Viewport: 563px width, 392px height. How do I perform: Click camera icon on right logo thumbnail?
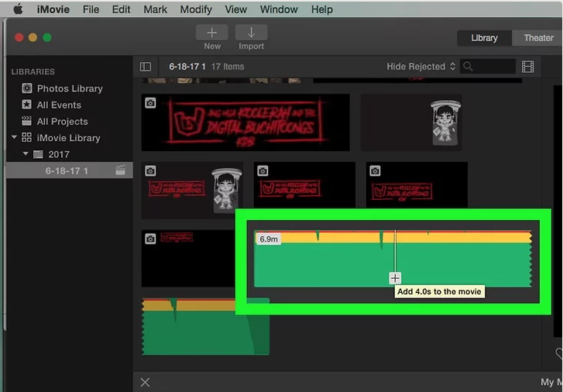[x=375, y=170]
